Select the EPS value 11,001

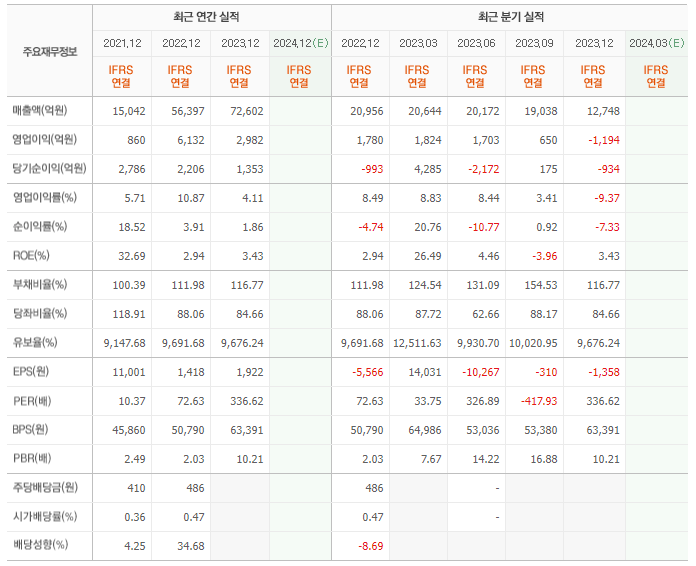(129, 372)
